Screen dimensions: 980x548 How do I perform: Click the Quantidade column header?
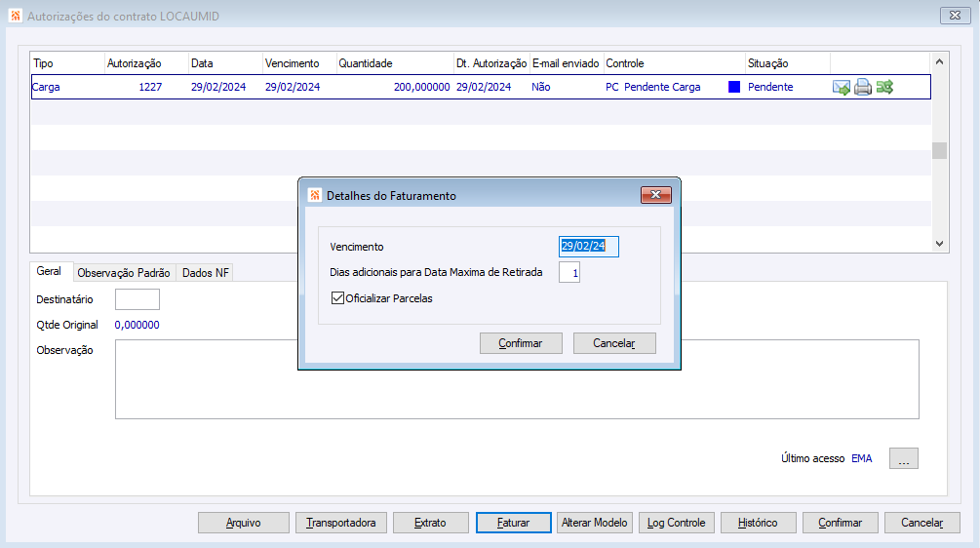click(395, 63)
